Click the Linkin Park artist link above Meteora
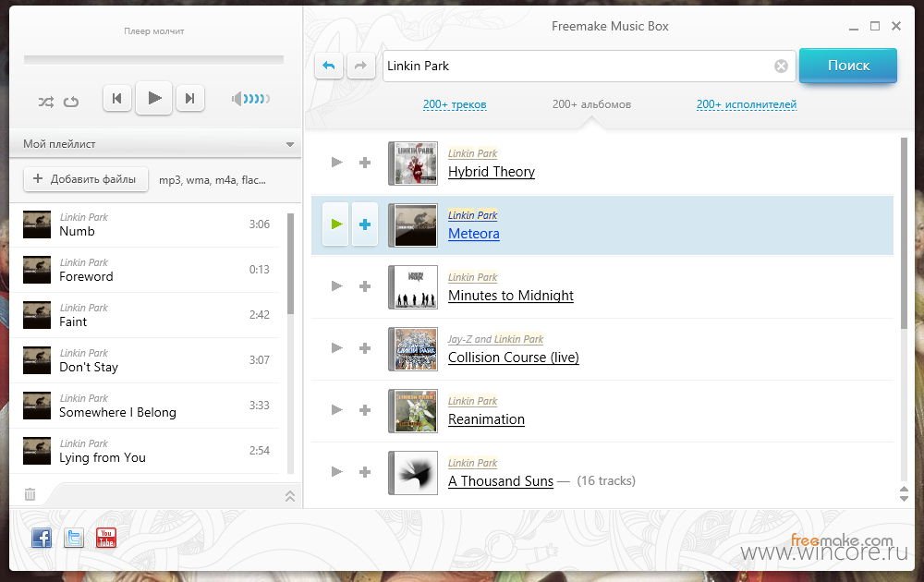The height and width of the screenshot is (582, 924). (x=472, y=215)
